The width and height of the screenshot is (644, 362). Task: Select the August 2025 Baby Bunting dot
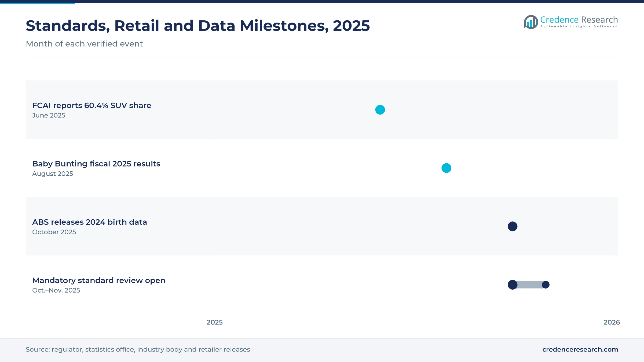tap(446, 168)
